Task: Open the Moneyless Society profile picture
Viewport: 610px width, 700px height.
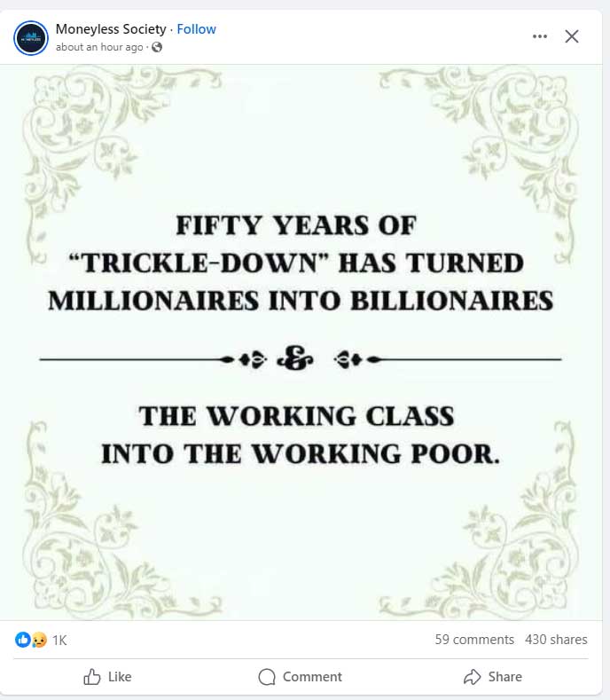Action: (31, 38)
